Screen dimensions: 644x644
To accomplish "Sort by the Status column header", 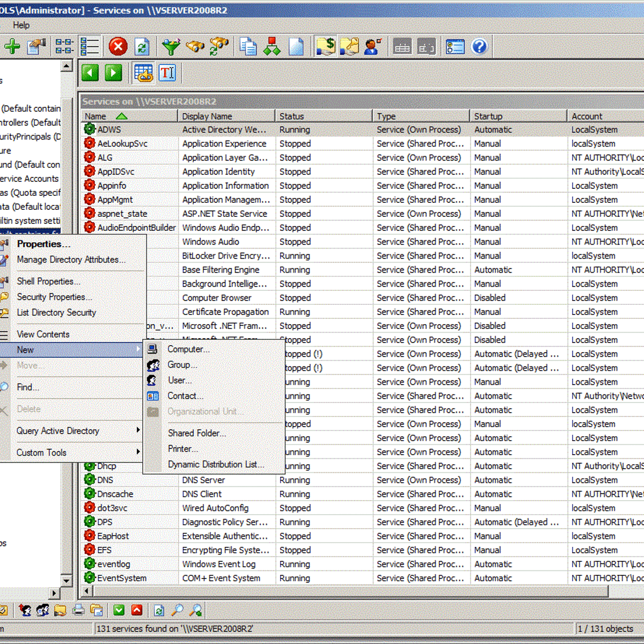I will 324,116.
